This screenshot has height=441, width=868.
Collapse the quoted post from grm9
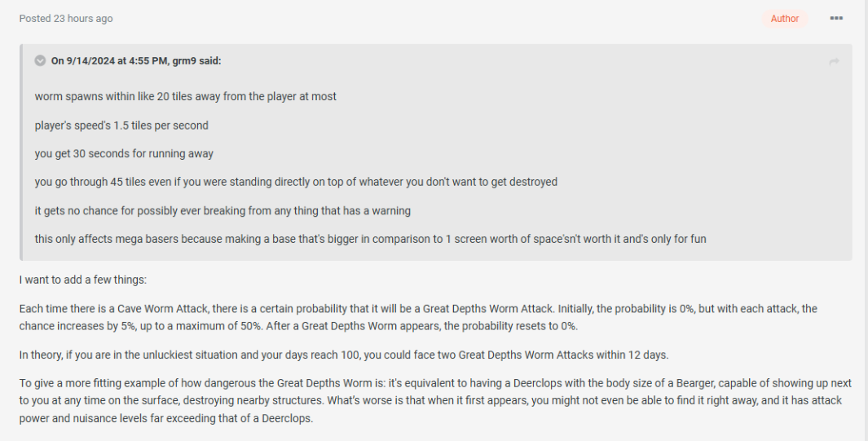[40, 61]
